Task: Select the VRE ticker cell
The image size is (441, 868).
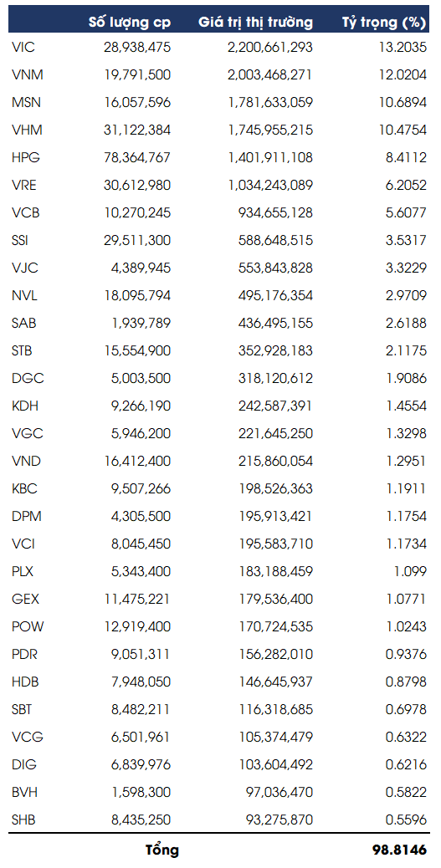Action: coord(23,186)
